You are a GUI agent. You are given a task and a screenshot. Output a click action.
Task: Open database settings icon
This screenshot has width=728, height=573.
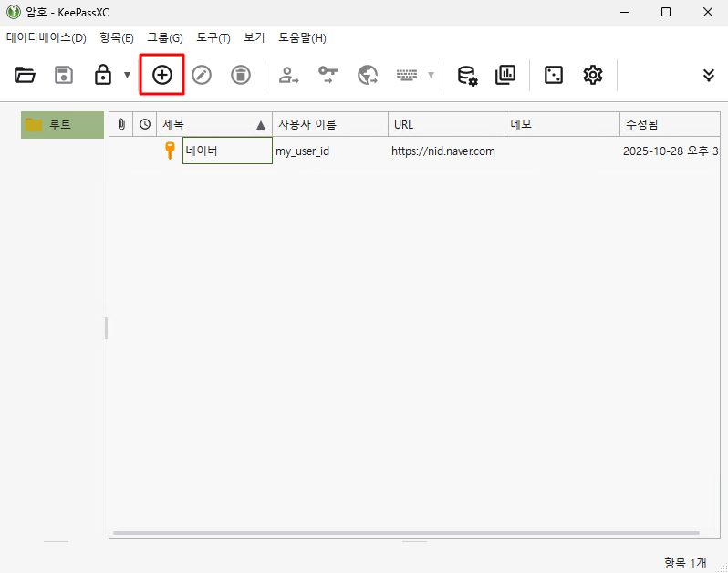tap(467, 75)
